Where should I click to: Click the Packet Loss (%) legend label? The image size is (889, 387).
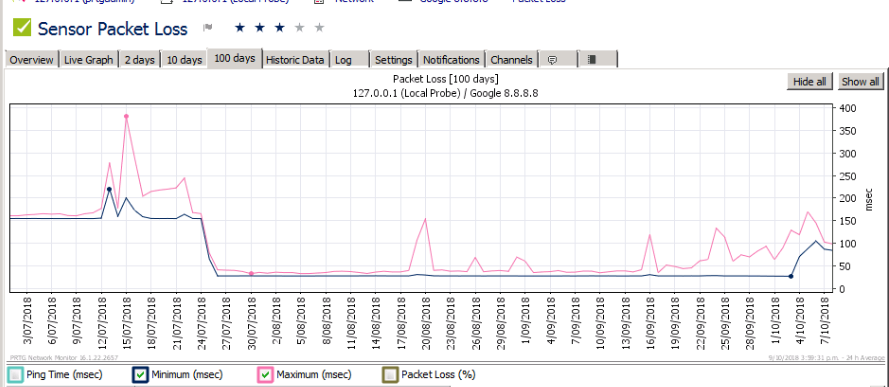438,375
